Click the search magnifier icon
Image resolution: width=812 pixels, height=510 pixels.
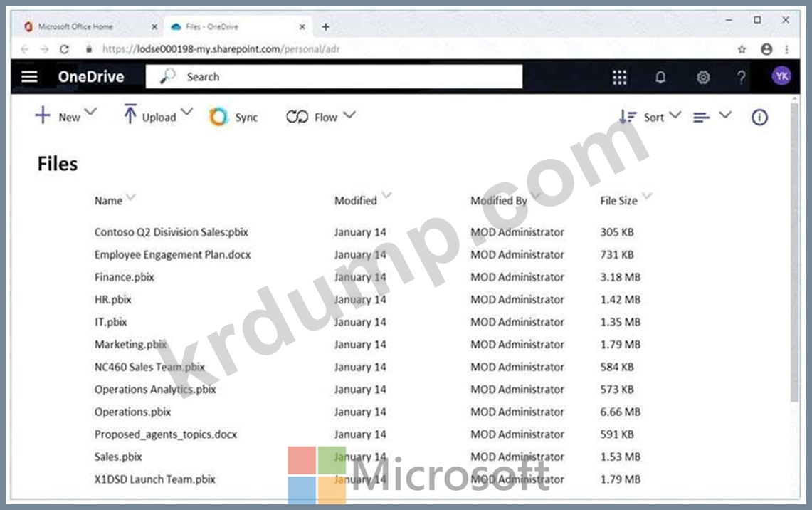[x=167, y=76]
